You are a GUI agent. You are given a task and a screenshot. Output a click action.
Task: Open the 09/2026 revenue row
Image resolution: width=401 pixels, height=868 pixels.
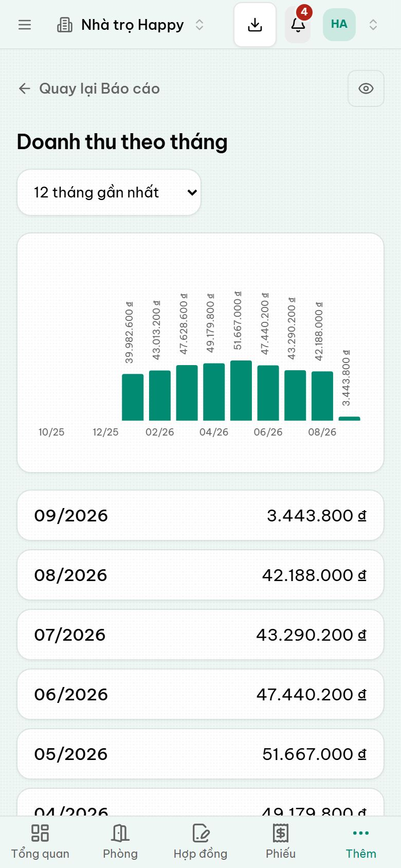pos(200,515)
